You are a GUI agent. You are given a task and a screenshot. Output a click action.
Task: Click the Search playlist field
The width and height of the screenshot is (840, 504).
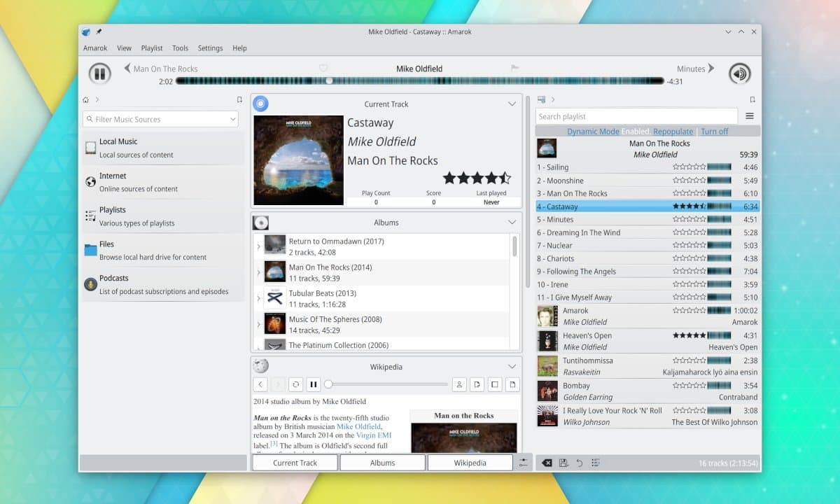pos(636,116)
